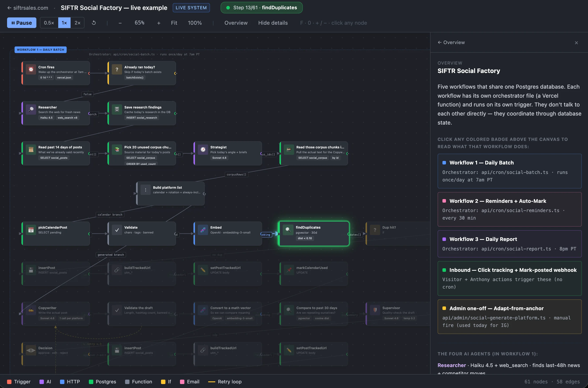Click the pin icon on markCalendarUsed node
This screenshot has width=588, height=388.
point(289,270)
